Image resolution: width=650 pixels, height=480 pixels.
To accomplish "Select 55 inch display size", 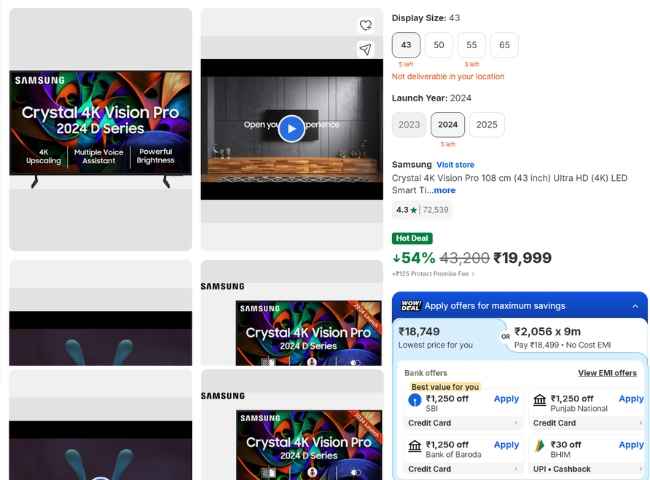I will pyautogui.click(x=472, y=45).
